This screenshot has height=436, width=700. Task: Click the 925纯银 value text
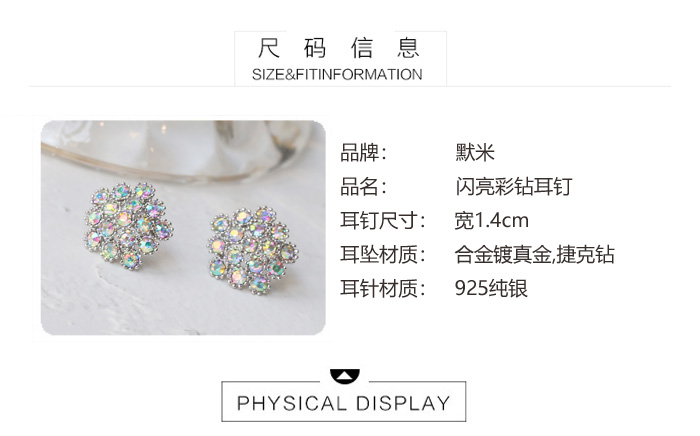click(491, 288)
